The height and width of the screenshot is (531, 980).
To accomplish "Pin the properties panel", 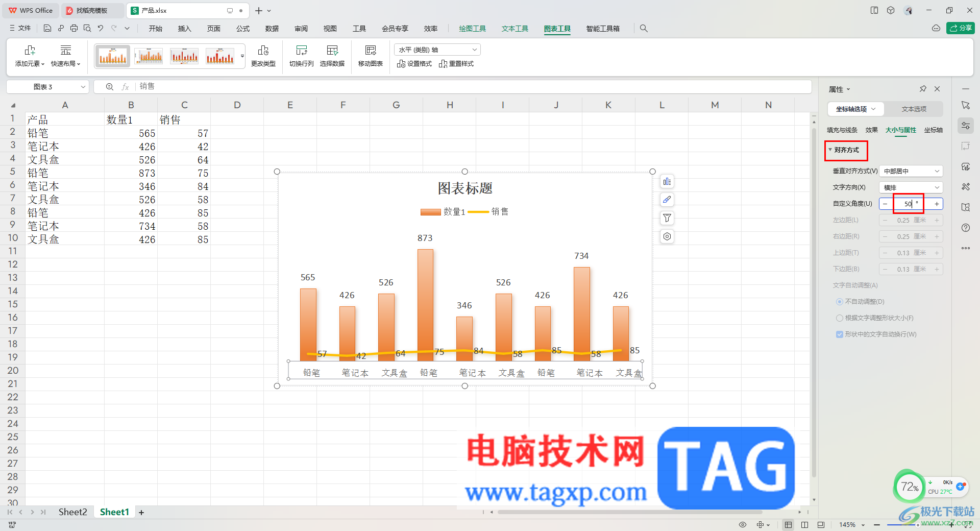I will pyautogui.click(x=923, y=89).
